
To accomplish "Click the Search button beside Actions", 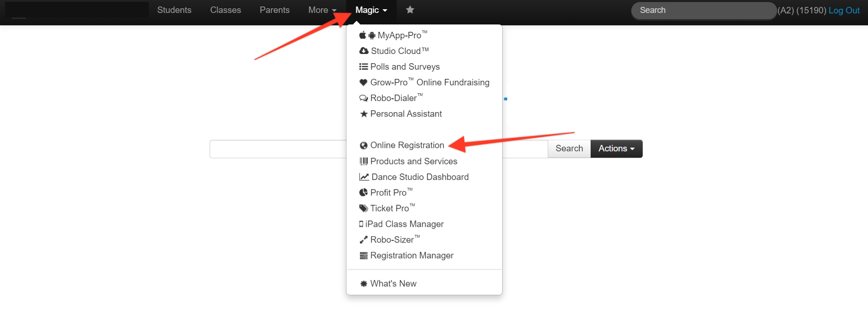I will (569, 149).
